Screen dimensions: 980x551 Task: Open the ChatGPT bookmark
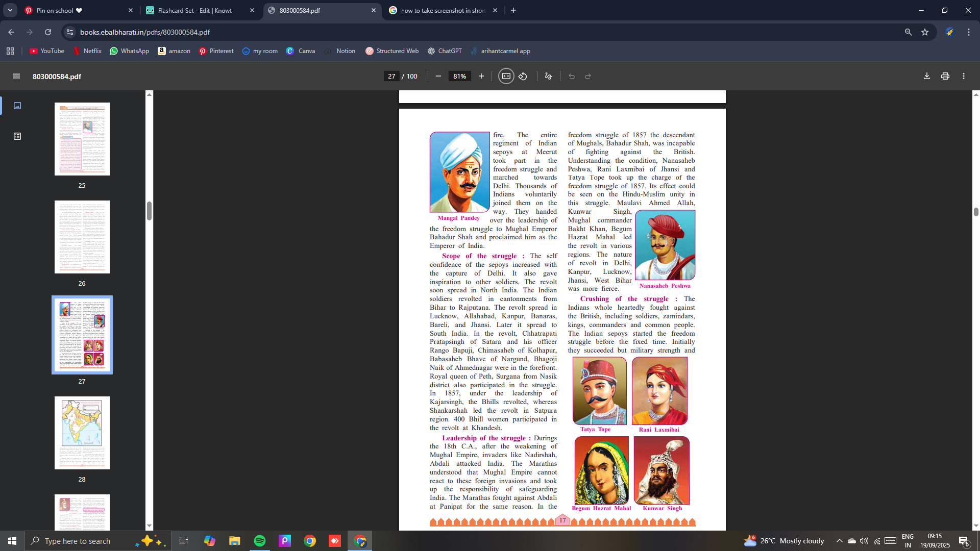(x=445, y=51)
